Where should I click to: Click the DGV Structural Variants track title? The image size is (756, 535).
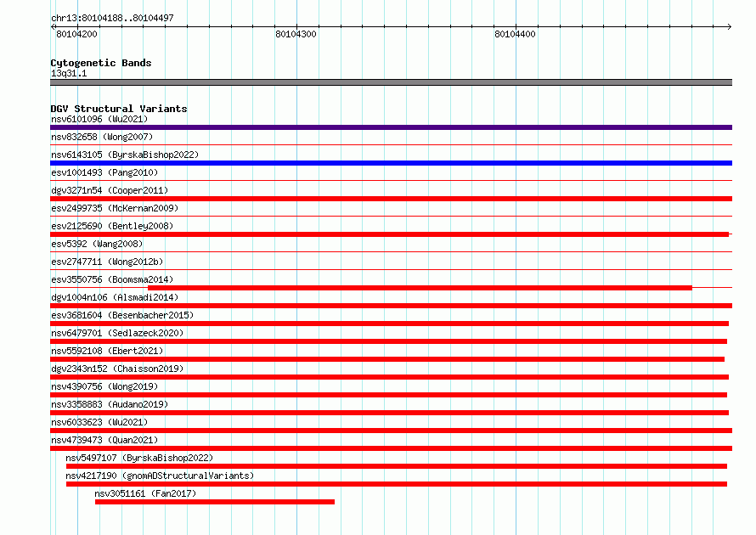click(x=119, y=109)
